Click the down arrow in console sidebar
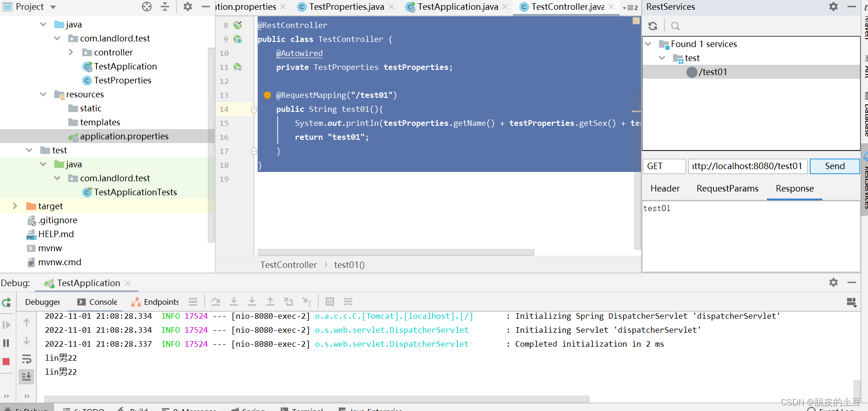868x411 pixels. pos(27,341)
